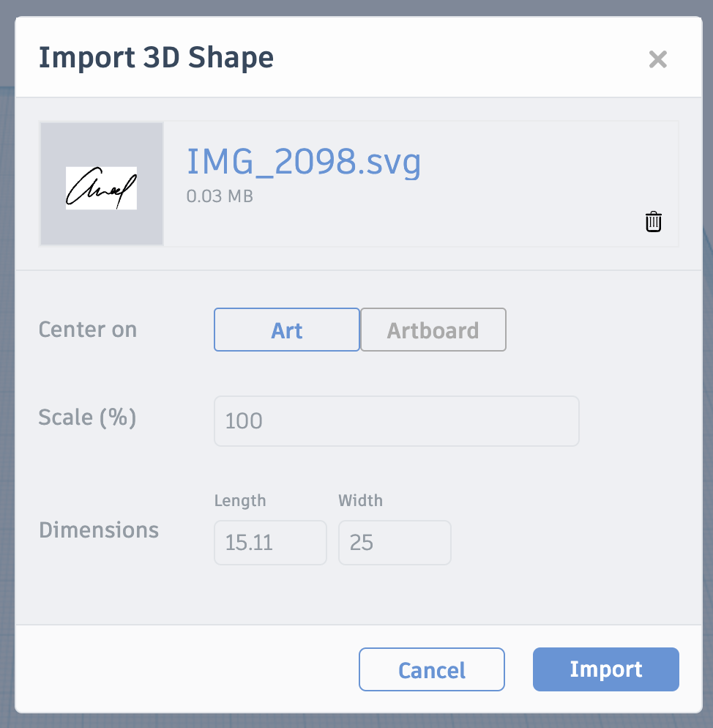The image size is (713, 728).
Task: Switch Center on to Artboard
Action: coord(433,330)
